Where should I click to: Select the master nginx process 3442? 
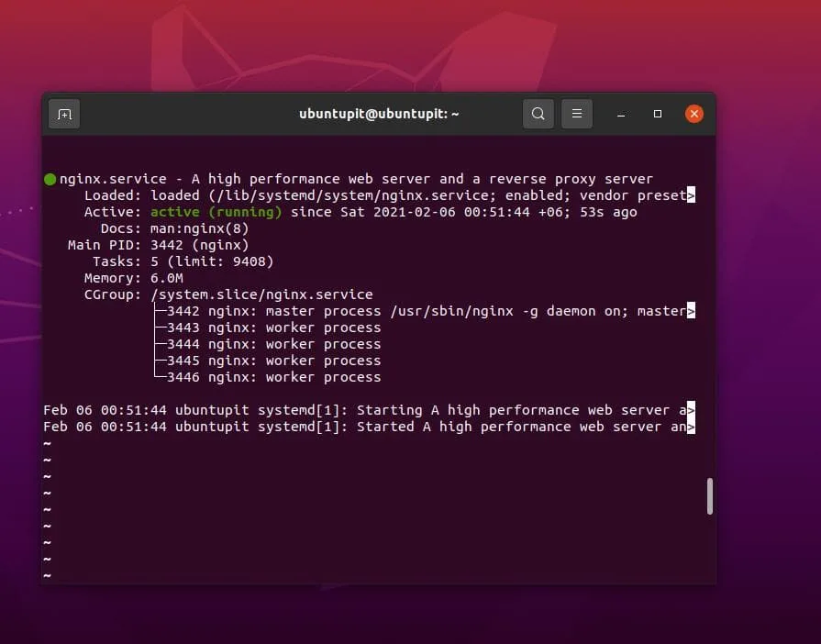point(275,311)
